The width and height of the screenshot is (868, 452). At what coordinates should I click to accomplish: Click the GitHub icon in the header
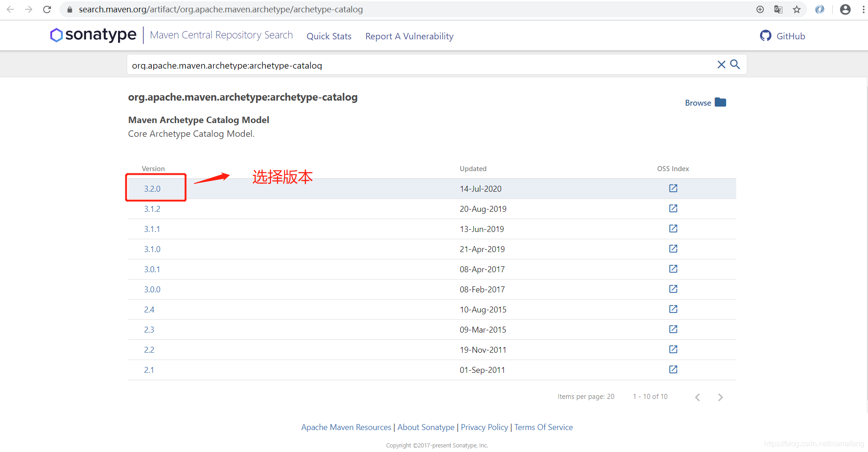click(x=766, y=35)
